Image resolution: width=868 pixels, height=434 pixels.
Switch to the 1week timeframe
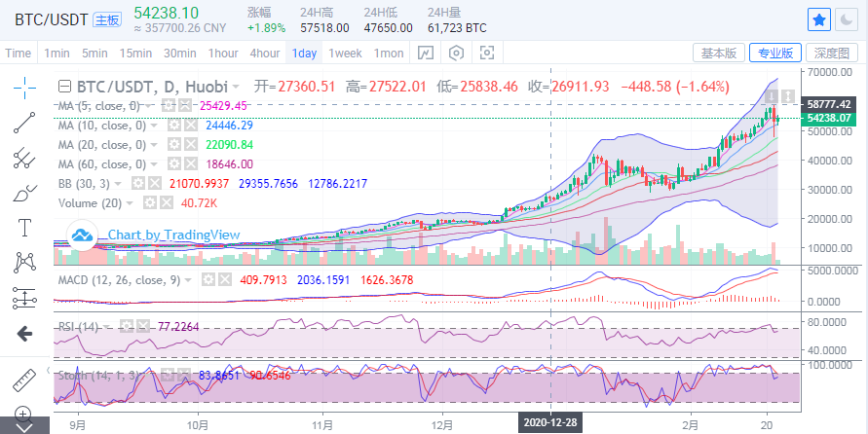pos(345,53)
